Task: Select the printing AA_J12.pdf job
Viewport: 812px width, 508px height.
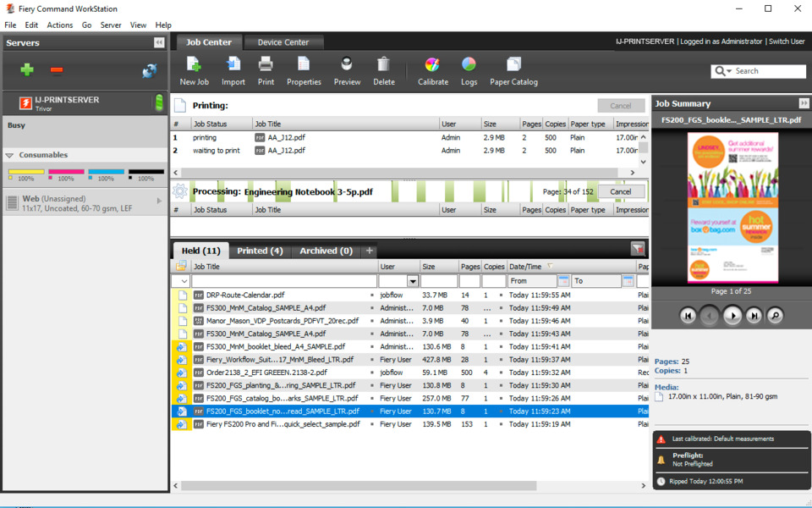Action: click(405, 138)
